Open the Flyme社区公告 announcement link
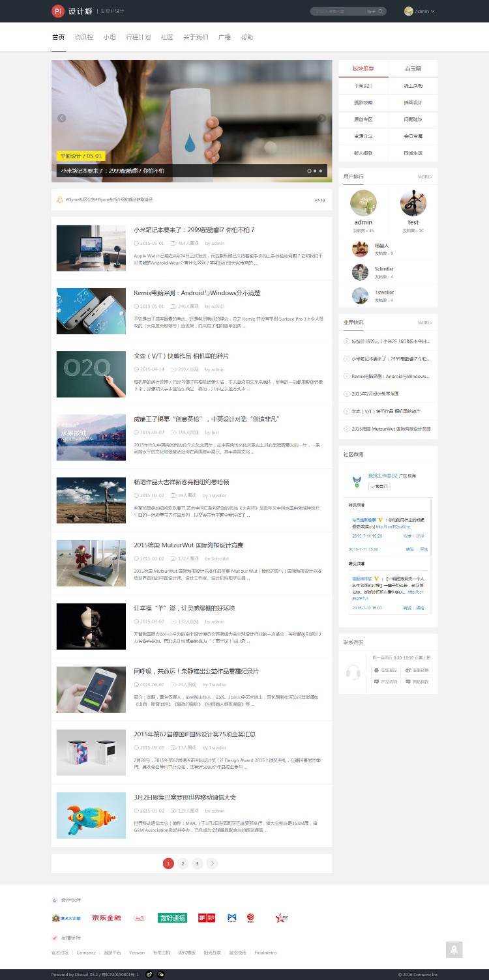489x980 pixels. (110, 199)
